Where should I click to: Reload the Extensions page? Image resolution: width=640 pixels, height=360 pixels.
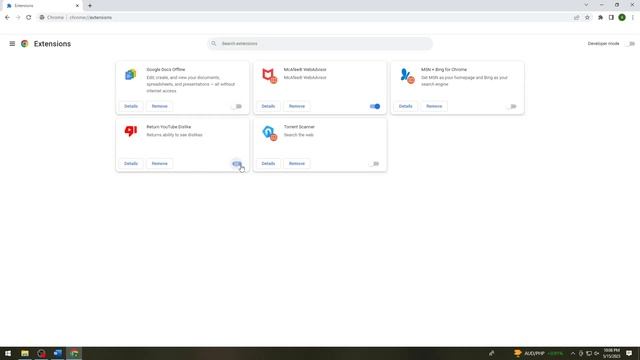29,18
